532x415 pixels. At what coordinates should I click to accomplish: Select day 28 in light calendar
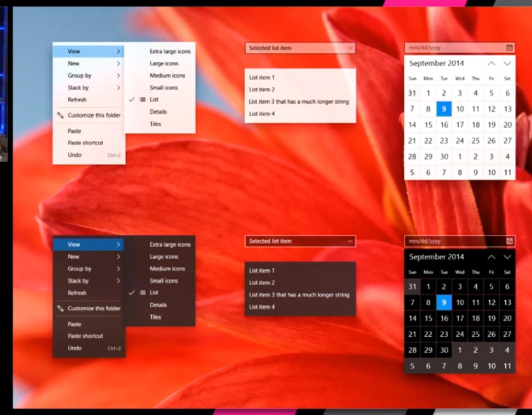point(412,156)
